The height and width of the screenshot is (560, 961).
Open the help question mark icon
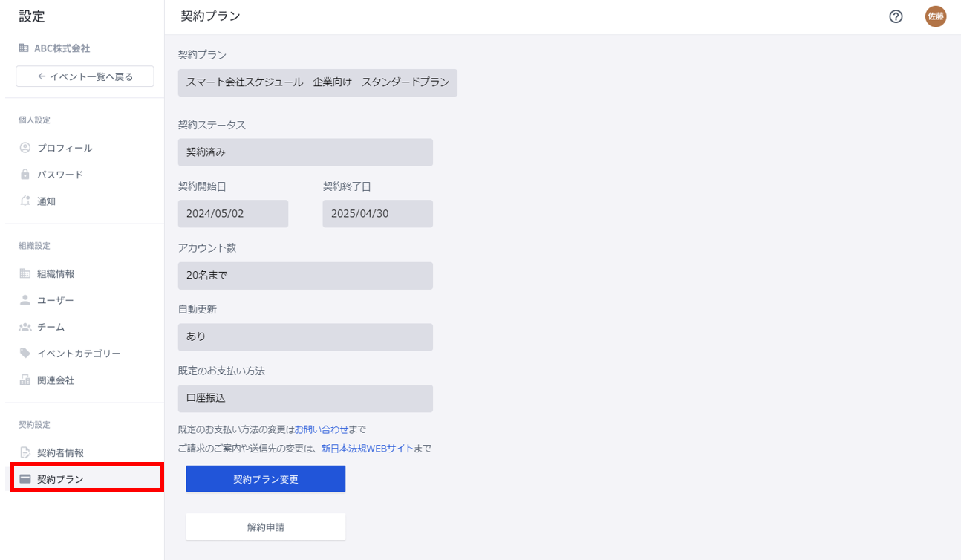tap(896, 16)
